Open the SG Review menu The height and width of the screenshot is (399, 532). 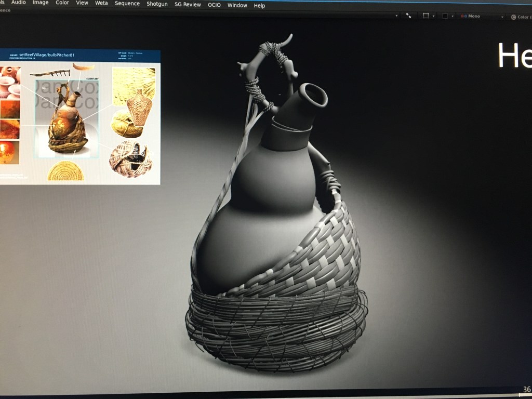(x=188, y=5)
